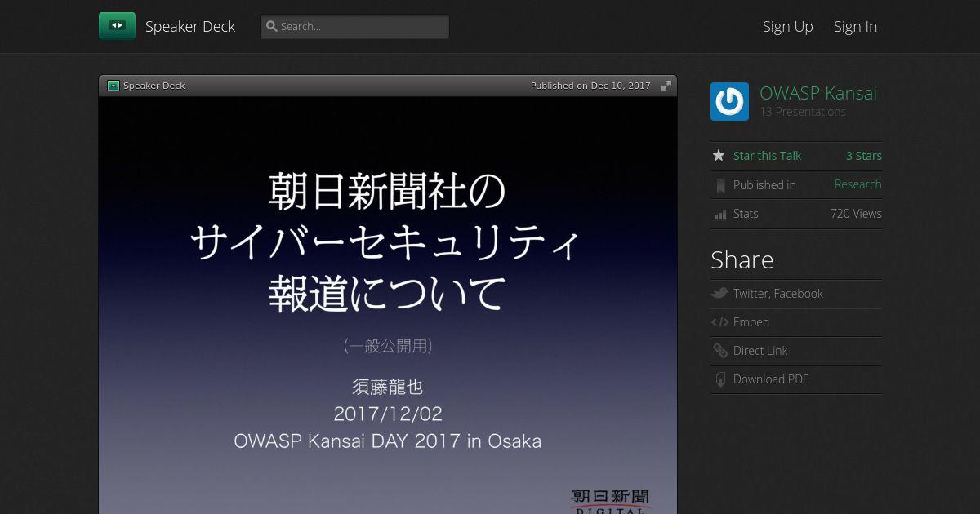
Task: Click the small Speaker Deck icon in player header
Action: [114, 86]
